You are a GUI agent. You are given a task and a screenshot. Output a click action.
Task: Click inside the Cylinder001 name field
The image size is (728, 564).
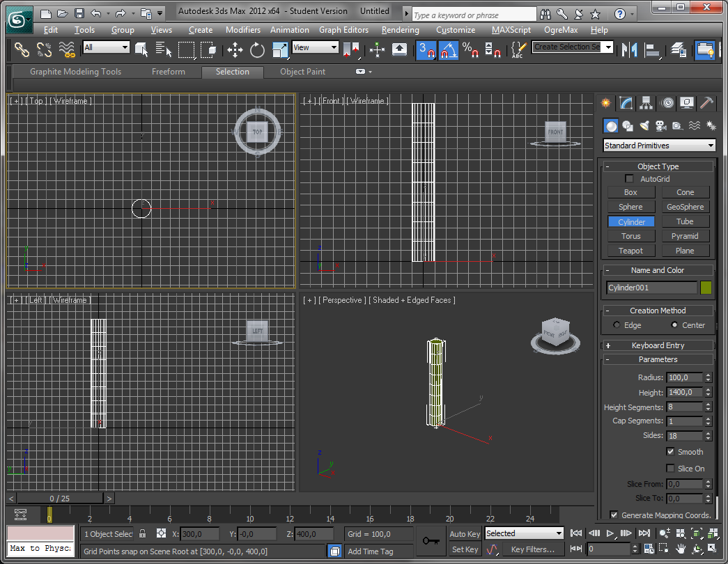(x=648, y=287)
